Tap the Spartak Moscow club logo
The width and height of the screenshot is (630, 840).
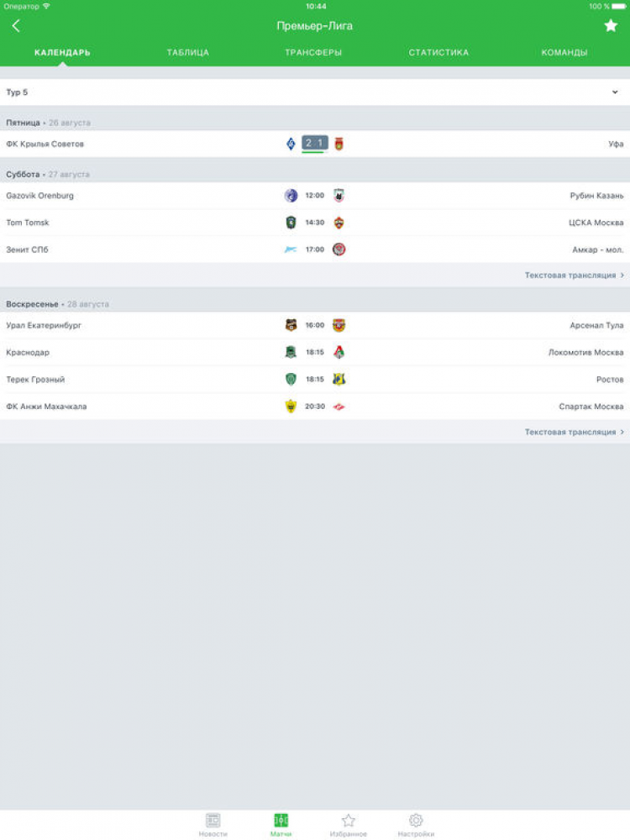(339, 407)
